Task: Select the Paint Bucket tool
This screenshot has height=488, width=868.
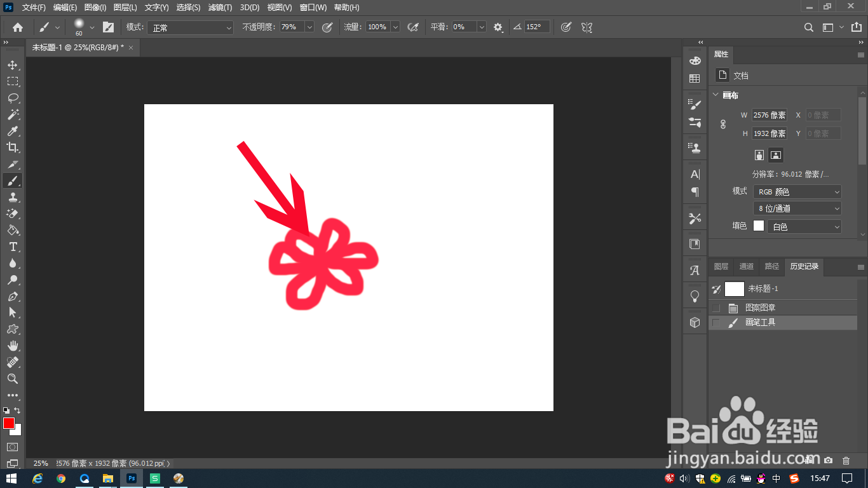Action: click(13, 230)
